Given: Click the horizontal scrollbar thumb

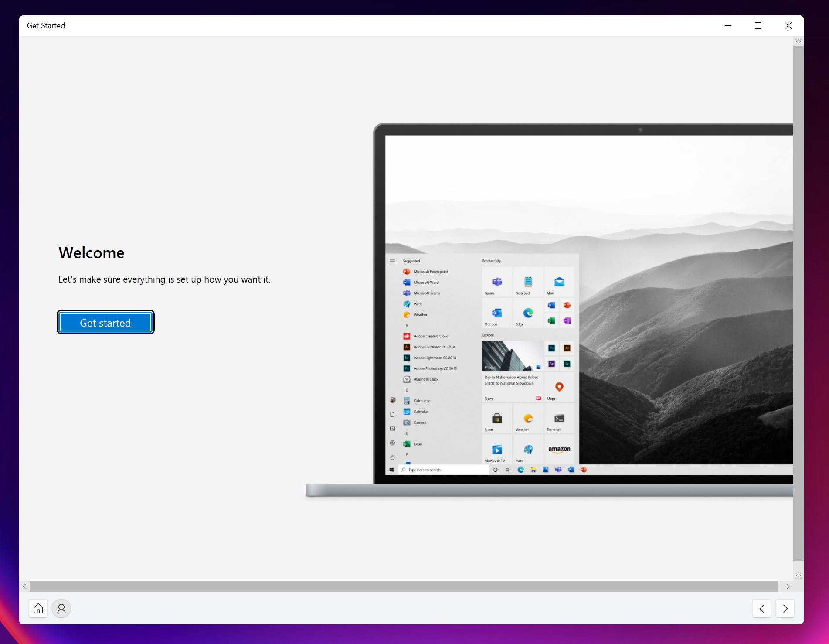Looking at the screenshot, I should click(403, 586).
